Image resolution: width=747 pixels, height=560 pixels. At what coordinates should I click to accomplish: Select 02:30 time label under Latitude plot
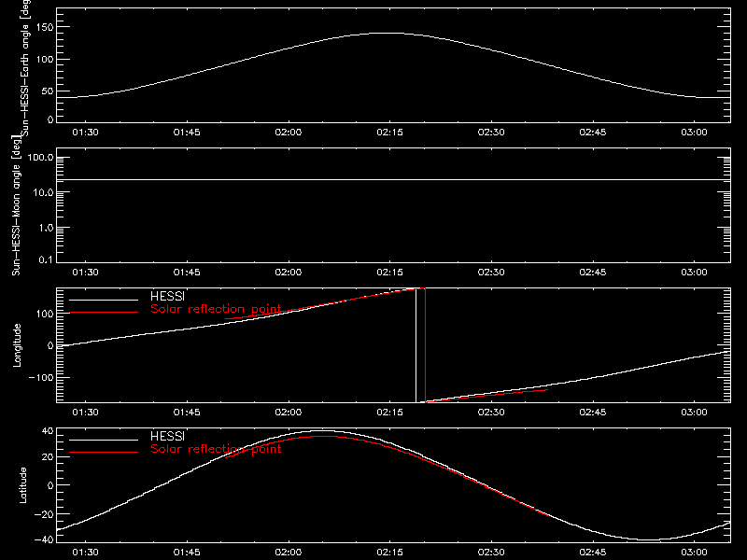point(491,552)
